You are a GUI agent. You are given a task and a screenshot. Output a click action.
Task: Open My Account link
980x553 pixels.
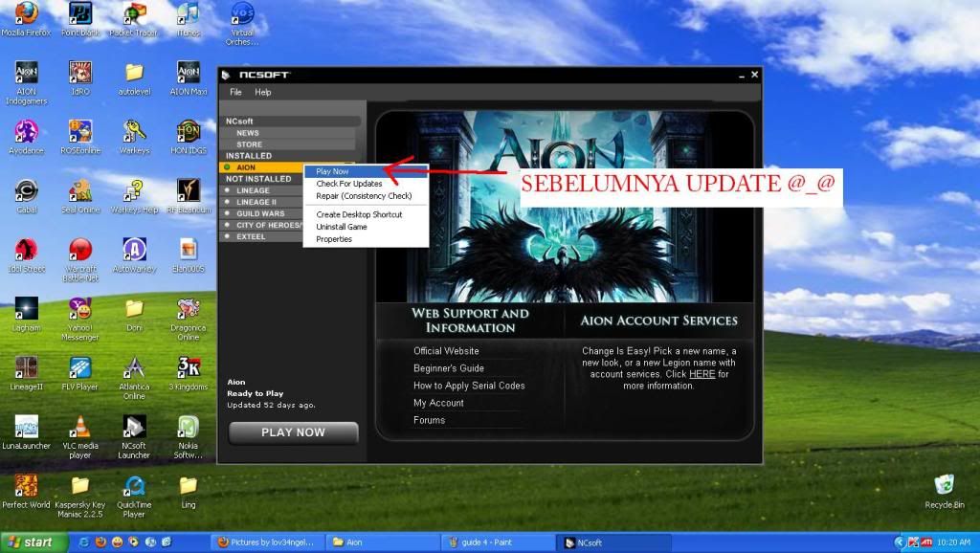point(438,403)
